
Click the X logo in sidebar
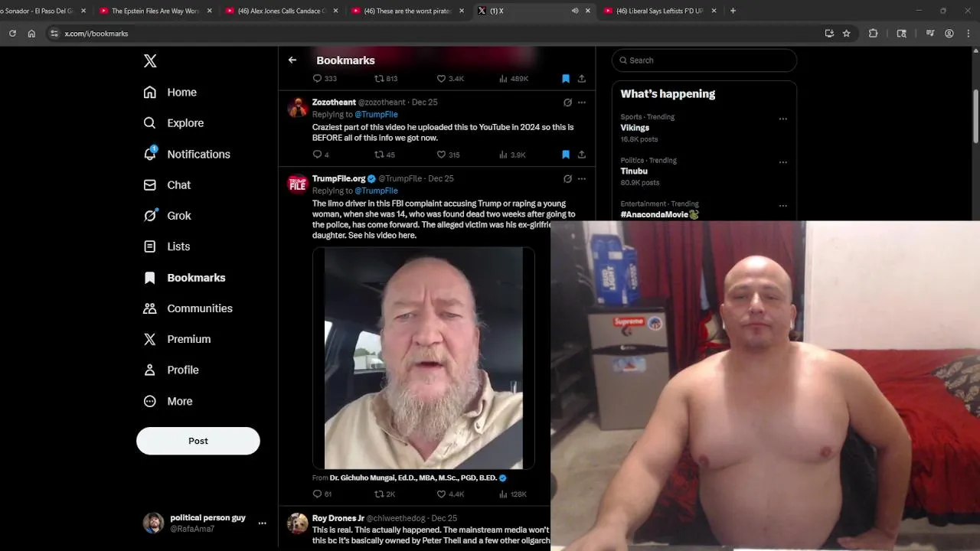[x=150, y=61]
